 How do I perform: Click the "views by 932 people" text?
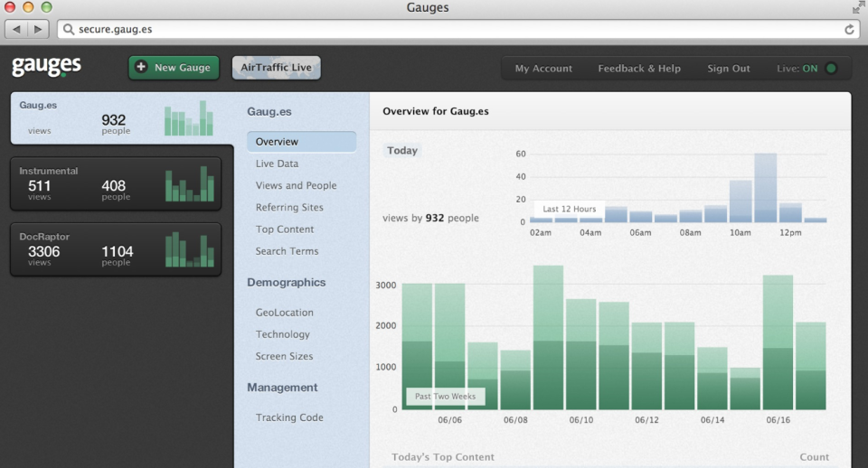pyautogui.click(x=430, y=218)
